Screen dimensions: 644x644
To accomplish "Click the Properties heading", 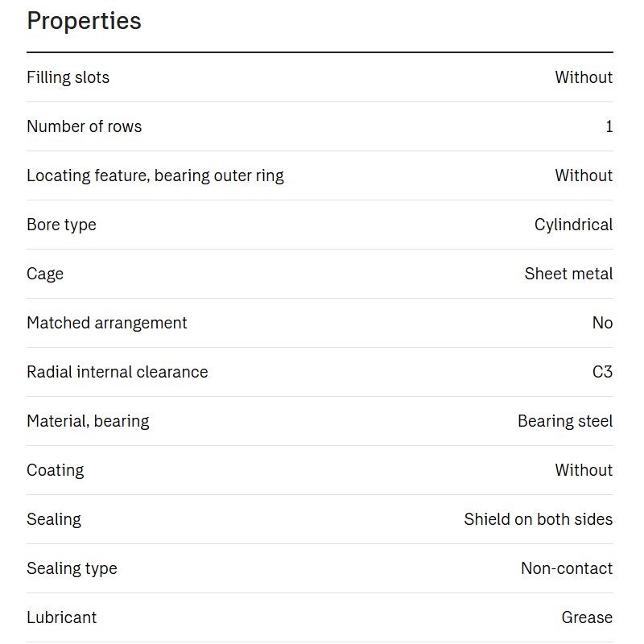I will pyautogui.click(x=84, y=21).
